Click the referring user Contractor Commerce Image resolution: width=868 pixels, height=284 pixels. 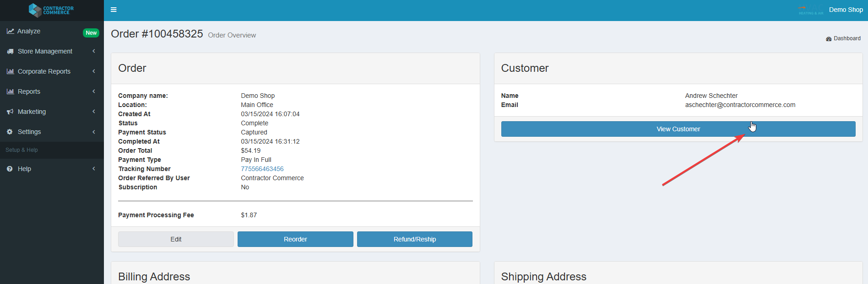(272, 178)
